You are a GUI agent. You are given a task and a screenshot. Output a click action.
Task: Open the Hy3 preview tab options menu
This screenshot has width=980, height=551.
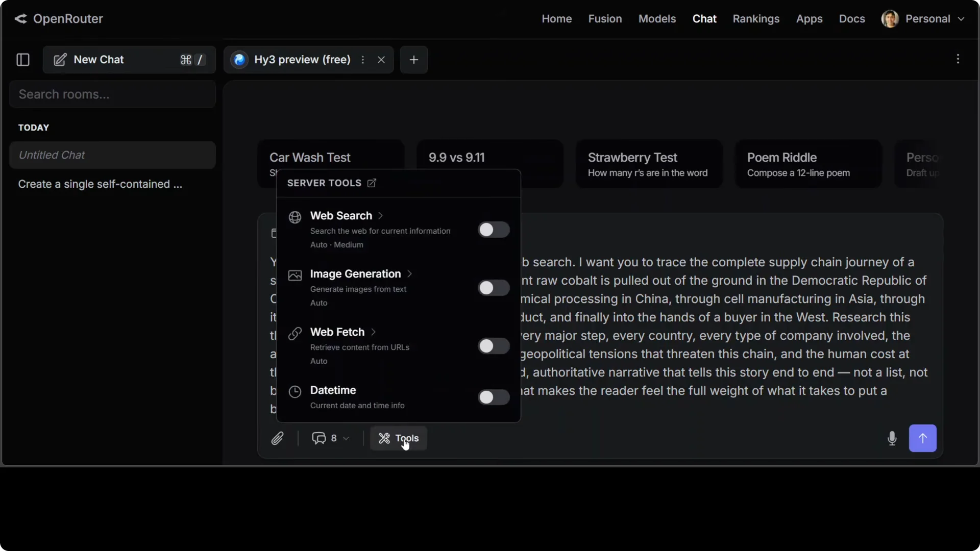click(363, 60)
